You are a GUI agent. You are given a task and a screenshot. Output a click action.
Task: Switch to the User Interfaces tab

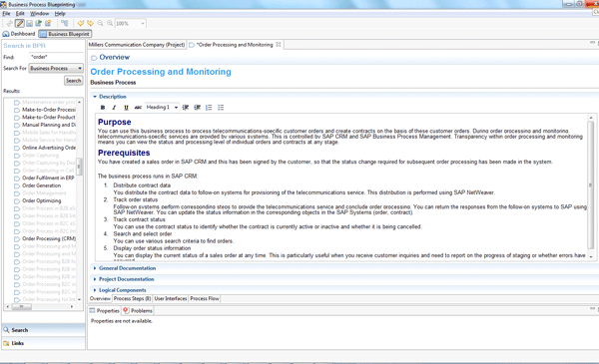coord(171,299)
